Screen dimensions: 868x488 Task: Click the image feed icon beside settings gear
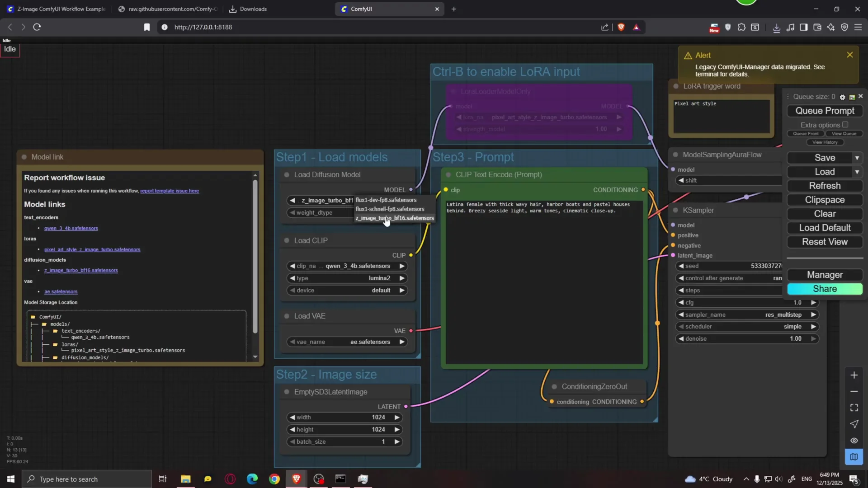[852, 97]
